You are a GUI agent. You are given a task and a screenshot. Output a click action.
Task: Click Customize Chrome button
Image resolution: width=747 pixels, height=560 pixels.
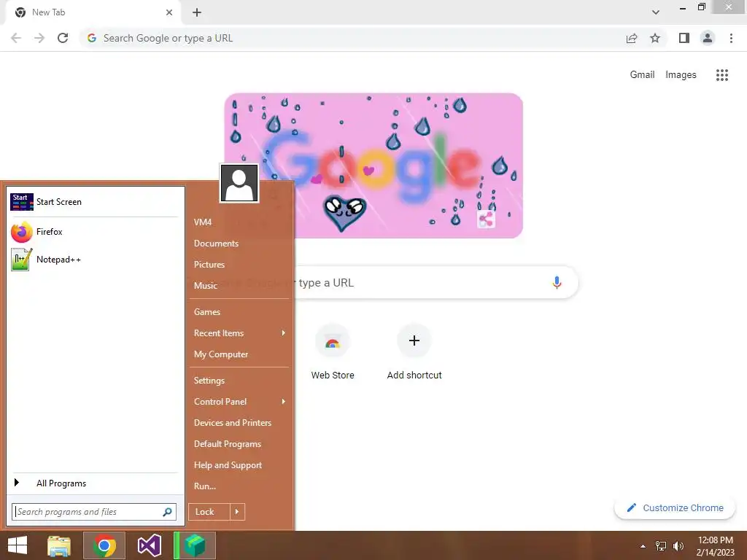tap(675, 508)
